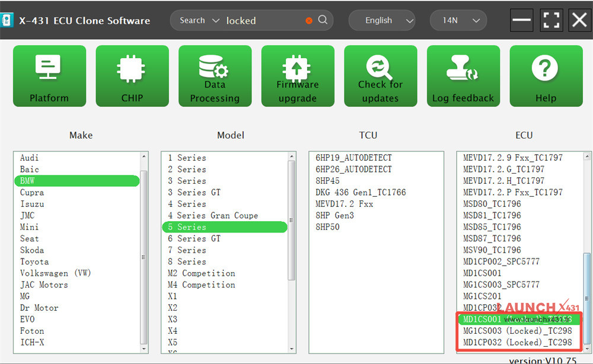Close the ECU Clone Software window

[579, 20]
